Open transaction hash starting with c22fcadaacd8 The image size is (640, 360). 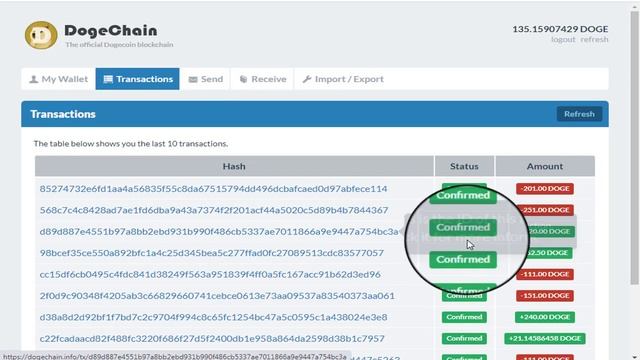tap(212, 338)
